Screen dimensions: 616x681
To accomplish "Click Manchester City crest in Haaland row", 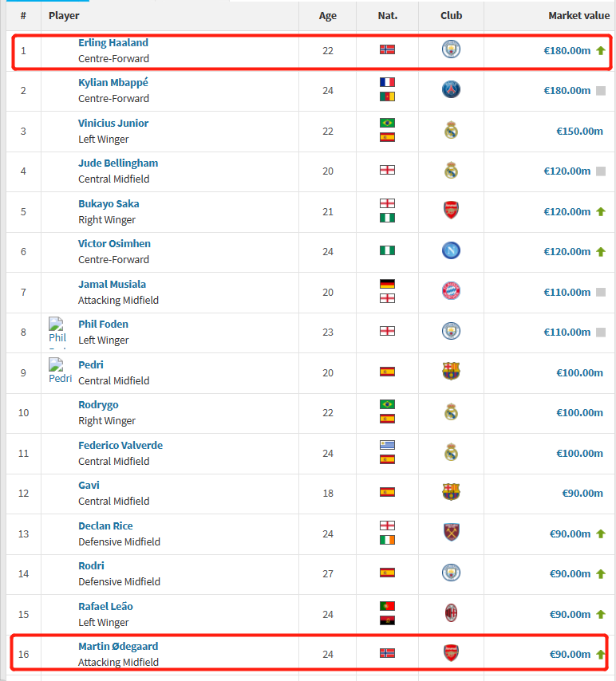I will (451, 49).
